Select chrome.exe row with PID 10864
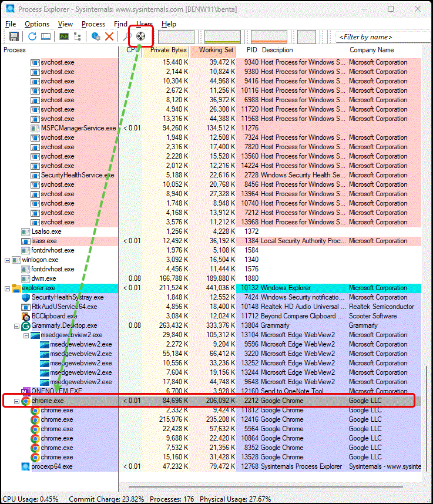Screen dimensions: 433x504 212,438
